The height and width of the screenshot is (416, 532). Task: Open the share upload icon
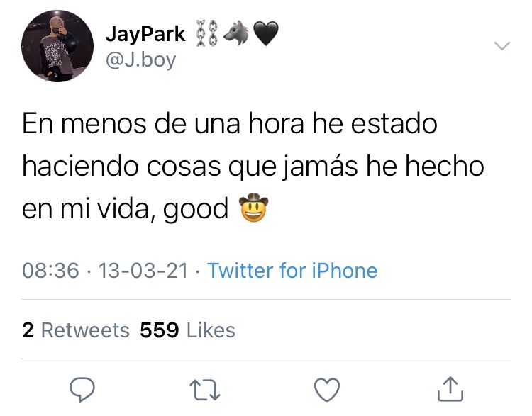(x=450, y=389)
